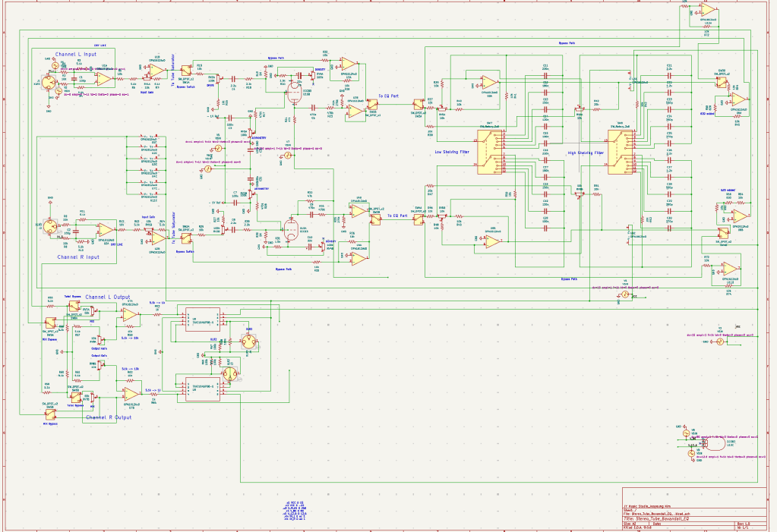Select the High Shelving Filter text label
The height and width of the screenshot is (532, 777).
pyautogui.click(x=587, y=153)
